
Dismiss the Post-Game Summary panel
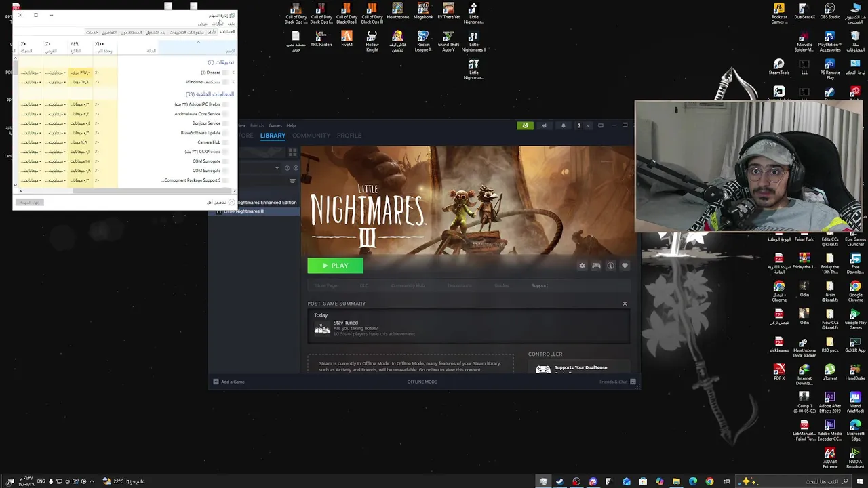[x=625, y=304]
